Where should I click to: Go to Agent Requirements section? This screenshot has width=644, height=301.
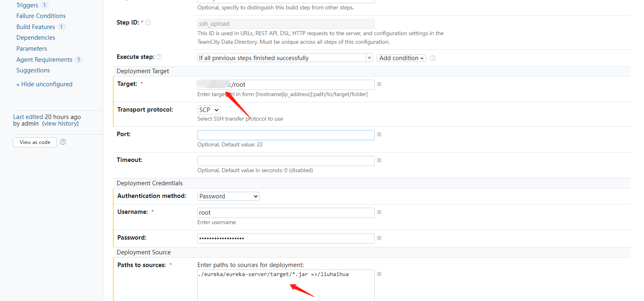[45, 60]
